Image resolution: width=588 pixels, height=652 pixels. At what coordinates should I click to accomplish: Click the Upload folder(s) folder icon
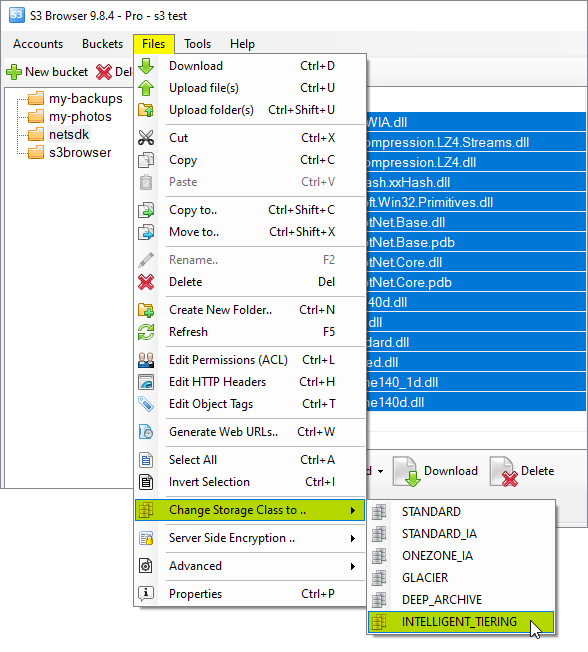click(146, 110)
